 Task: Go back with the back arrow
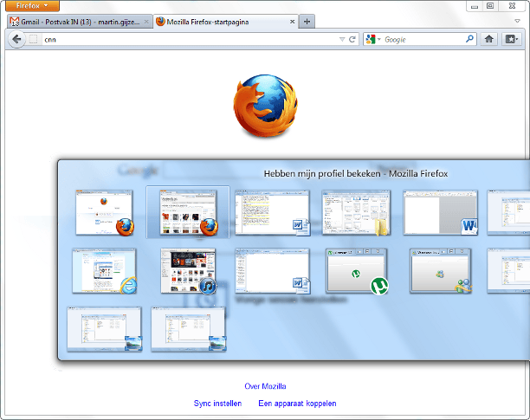click(16, 40)
